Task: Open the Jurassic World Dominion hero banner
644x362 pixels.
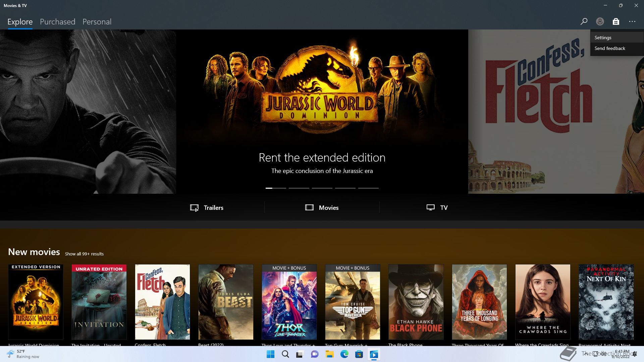Action: 322,111
